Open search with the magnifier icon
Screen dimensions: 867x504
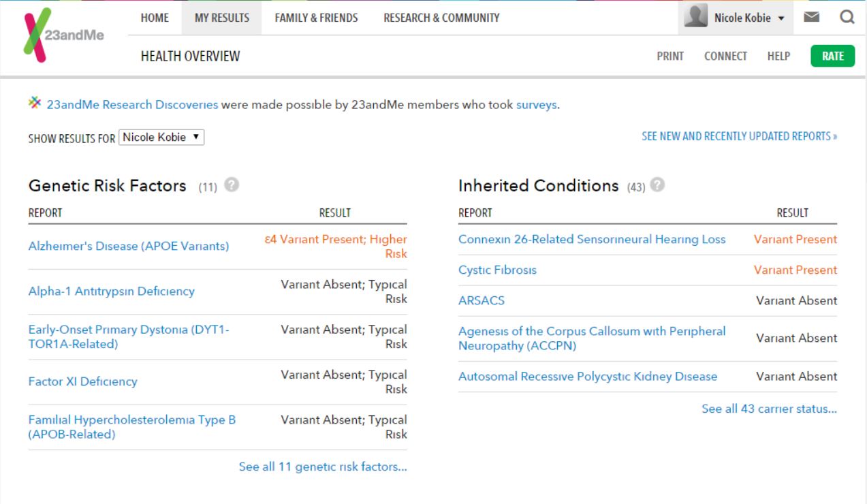(848, 18)
